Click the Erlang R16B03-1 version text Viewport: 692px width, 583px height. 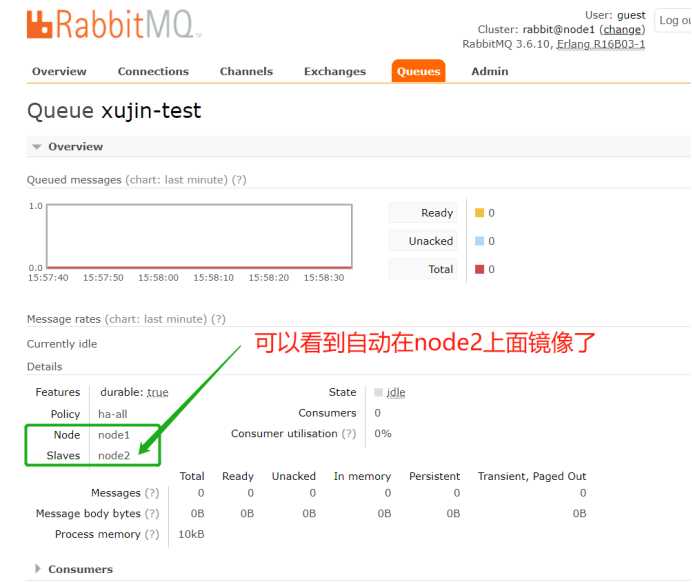601,44
